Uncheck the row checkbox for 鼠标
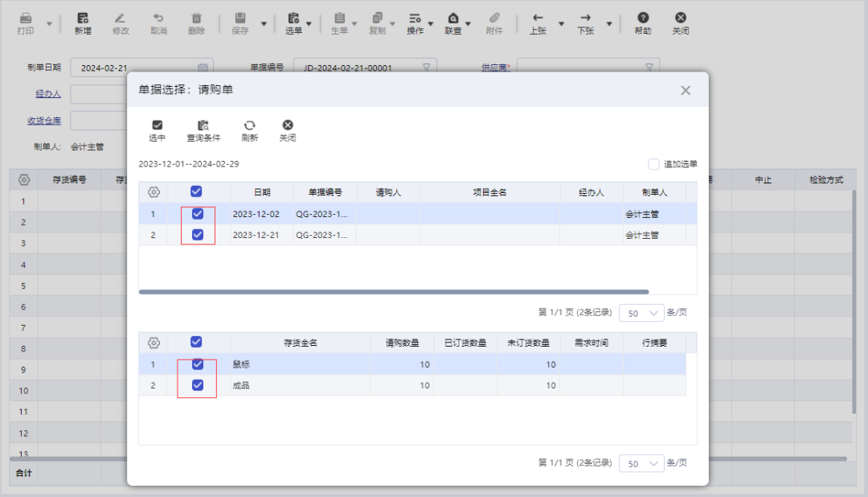The height and width of the screenshot is (497, 868). [196, 364]
